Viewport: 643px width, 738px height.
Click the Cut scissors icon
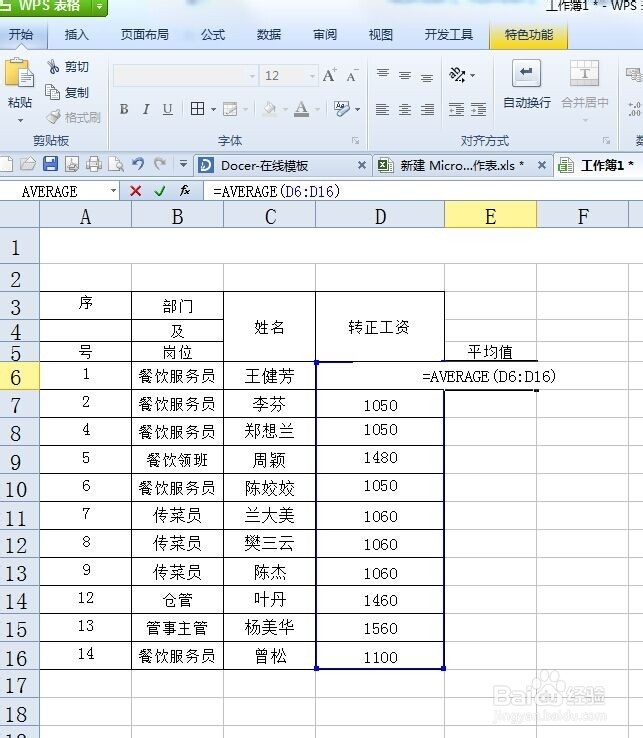pyautogui.click(x=53, y=66)
